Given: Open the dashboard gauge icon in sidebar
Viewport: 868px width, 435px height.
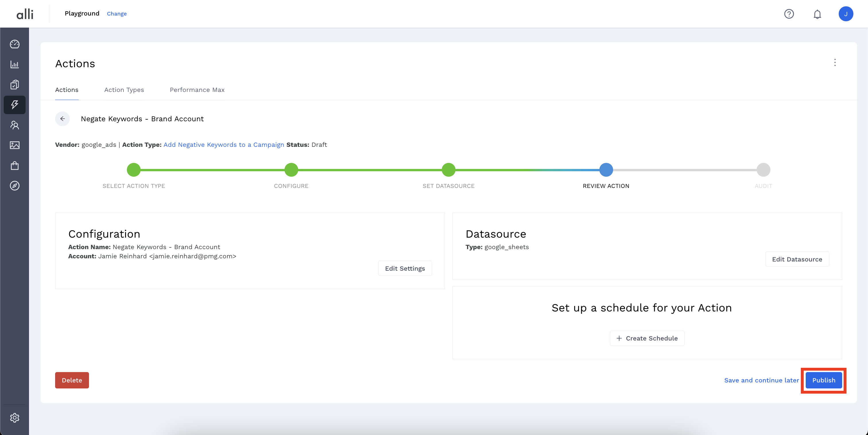Looking at the screenshot, I should (14, 44).
